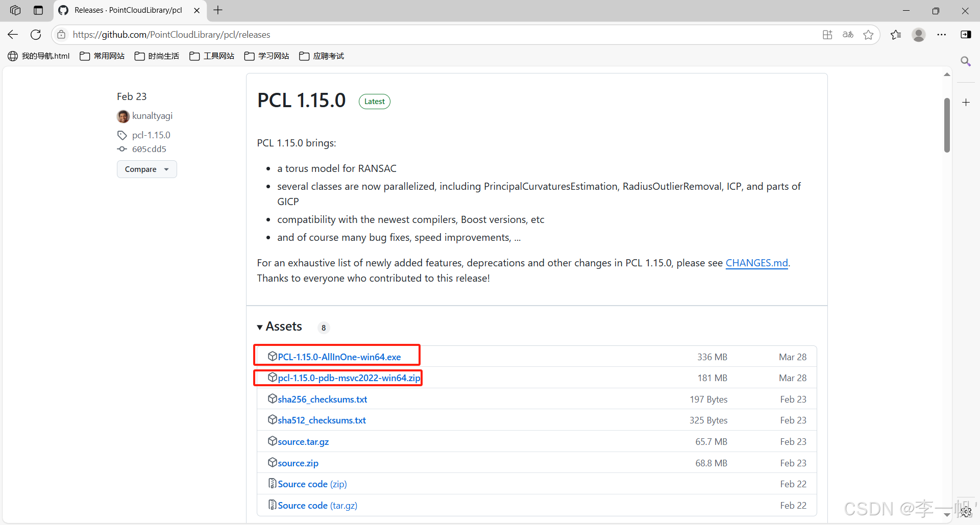
Task: Download Source code (zip)
Action: (312, 484)
